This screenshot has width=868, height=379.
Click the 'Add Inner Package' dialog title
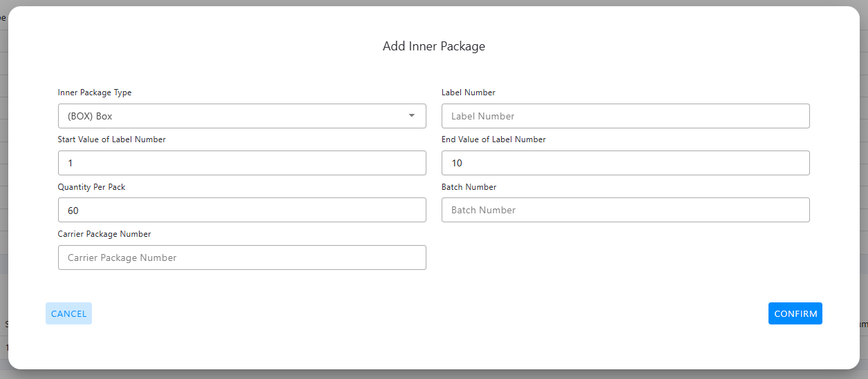click(x=434, y=46)
